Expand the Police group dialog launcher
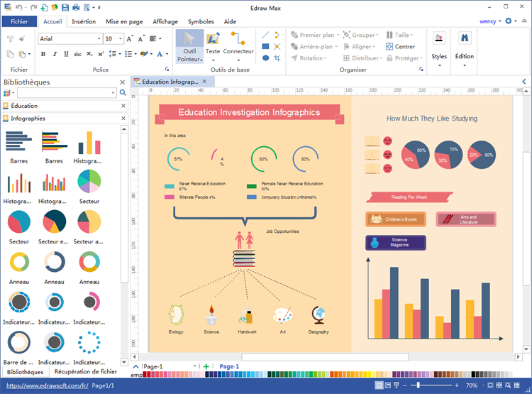 tap(167, 70)
